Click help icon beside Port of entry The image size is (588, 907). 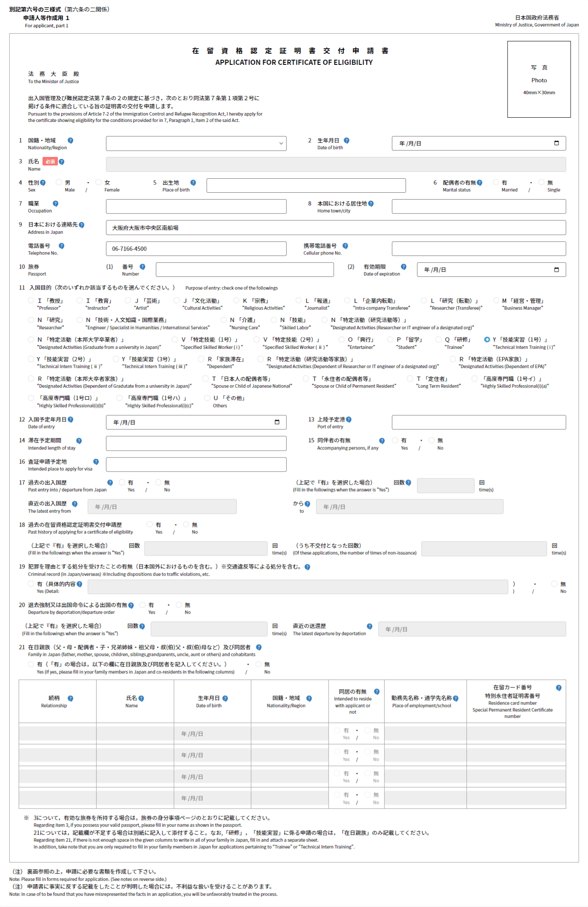tap(349, 420)
